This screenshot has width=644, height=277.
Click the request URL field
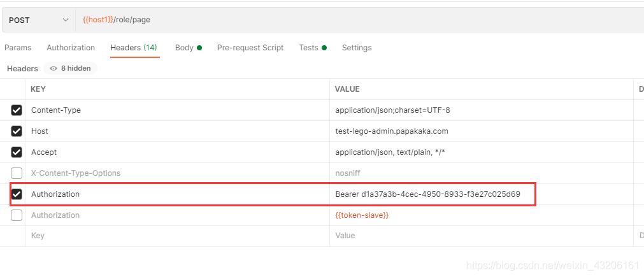tap(357, 20)
